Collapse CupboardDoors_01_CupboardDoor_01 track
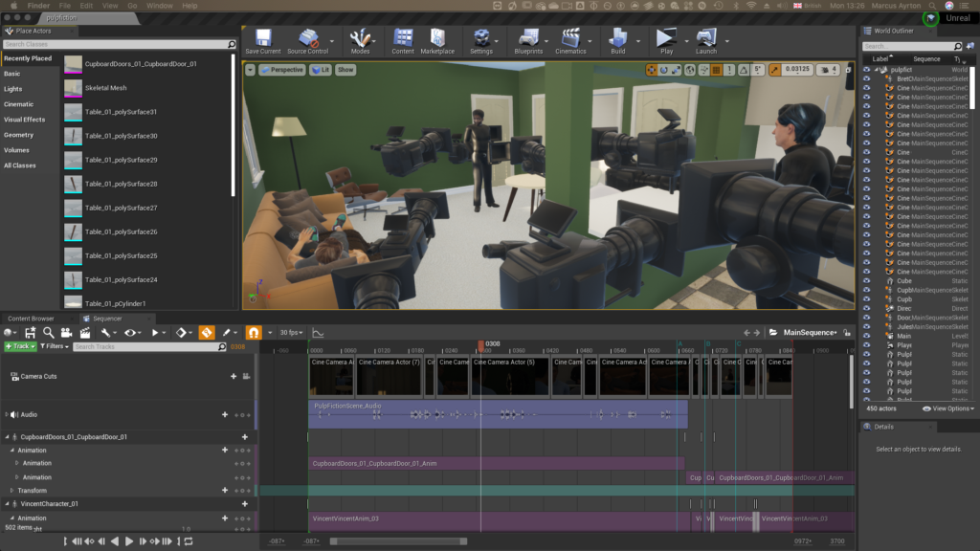 [7, 436]
